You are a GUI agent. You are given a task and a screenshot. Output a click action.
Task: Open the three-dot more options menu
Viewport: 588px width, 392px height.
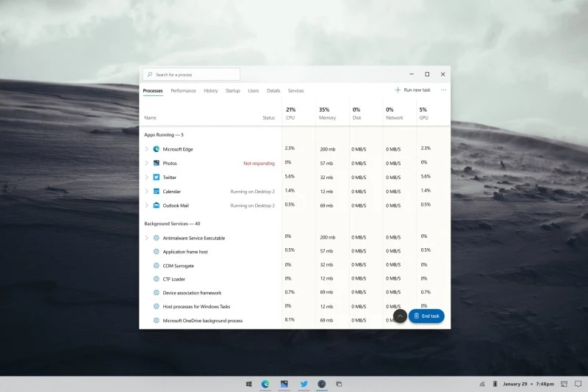(x=443, y=90)
